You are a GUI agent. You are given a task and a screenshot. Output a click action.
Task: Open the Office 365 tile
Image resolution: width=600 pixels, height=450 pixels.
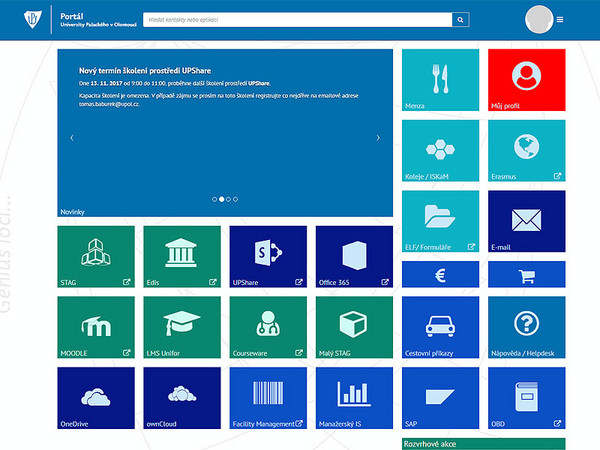click(354, 257)
